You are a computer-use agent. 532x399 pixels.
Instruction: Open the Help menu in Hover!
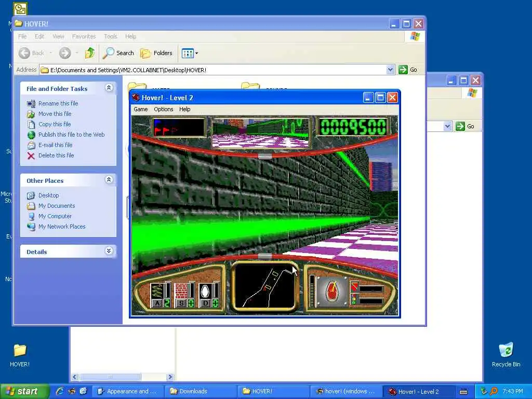point(185,109)
